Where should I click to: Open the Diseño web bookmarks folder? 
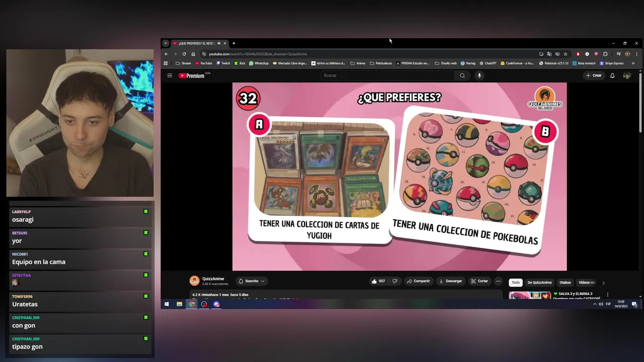coord(445,63)
